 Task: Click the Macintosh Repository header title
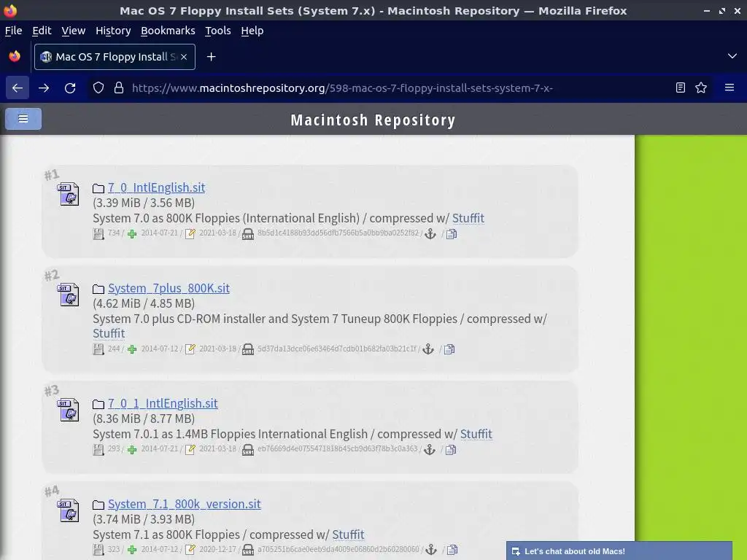point(373,120)
